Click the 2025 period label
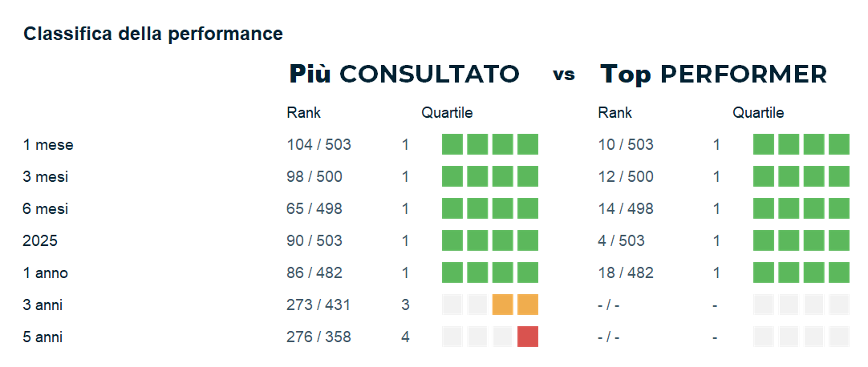This screenshot has height=367, width=868. pos(40,241)
